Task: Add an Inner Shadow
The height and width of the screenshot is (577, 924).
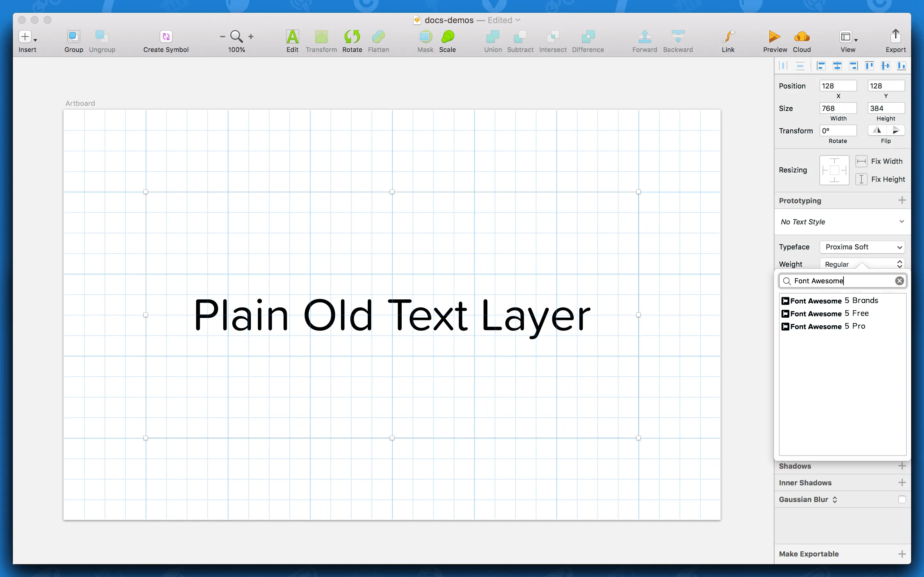Action: 902,482
